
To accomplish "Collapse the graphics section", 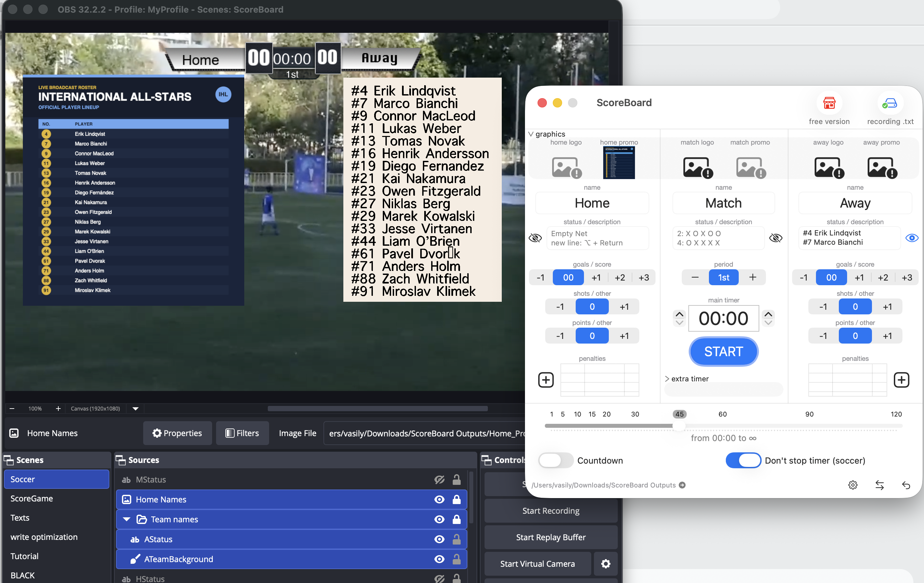I will 531,134.
